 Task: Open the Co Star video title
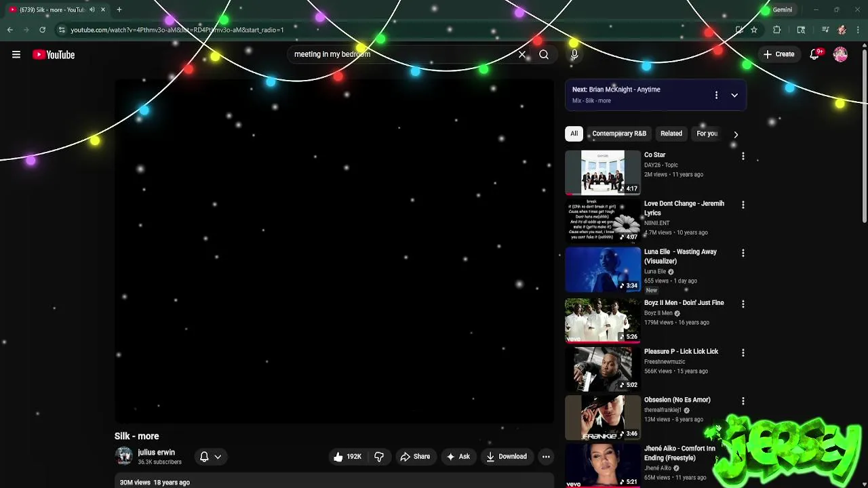coord(654,155)
